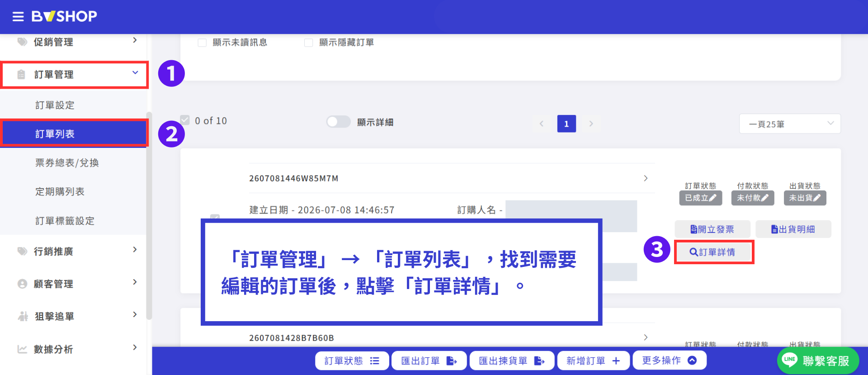Screen dimensions: 868x375
Task: Open the LINE 聯繫客服 chat
Action: coord(818,361)
